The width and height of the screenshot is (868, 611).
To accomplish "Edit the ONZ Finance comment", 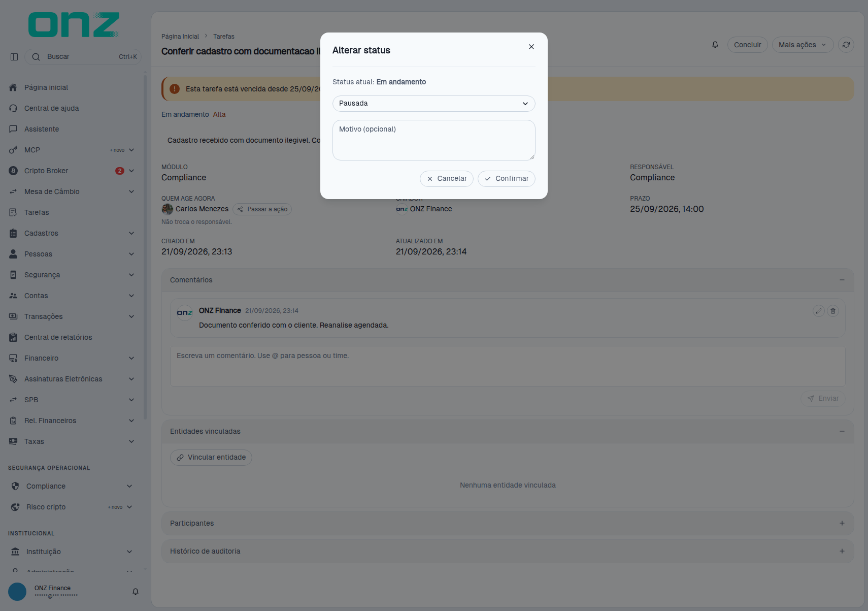I will [819, 311].
